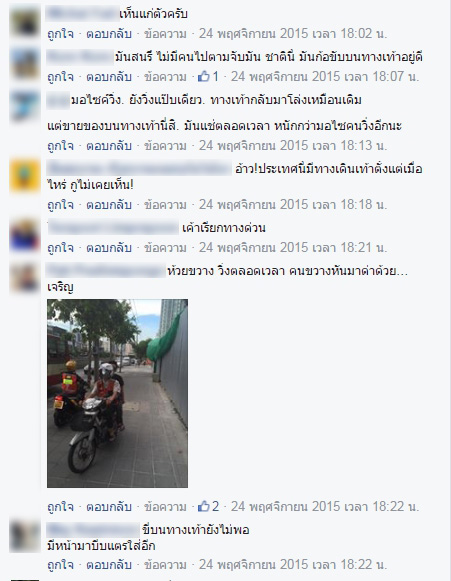Click blurred name of the 18:18 commenter
This screenshot has width=451, height=581.
point(139,169)
